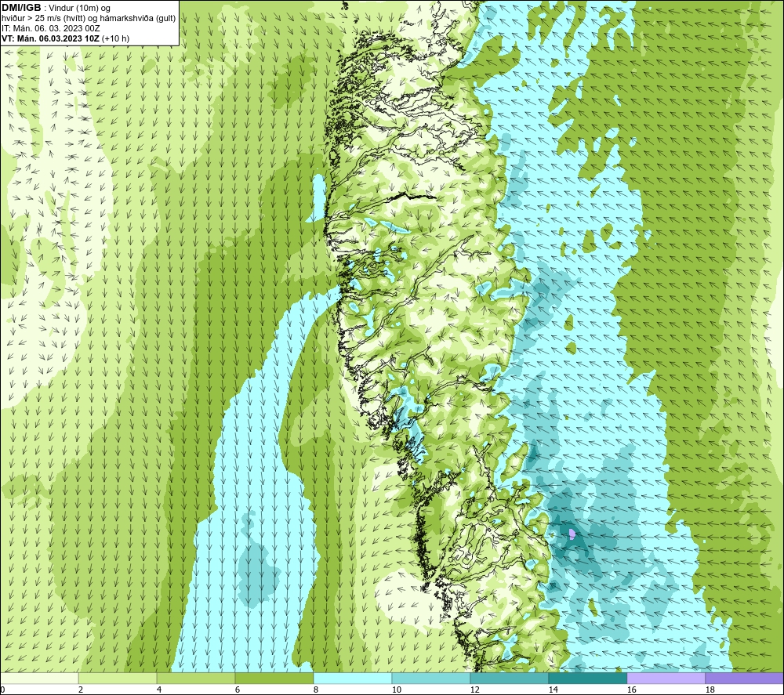The height and width of the screenshot is (695, 784).
Task: Click the scale label 12
Action: 474,690
